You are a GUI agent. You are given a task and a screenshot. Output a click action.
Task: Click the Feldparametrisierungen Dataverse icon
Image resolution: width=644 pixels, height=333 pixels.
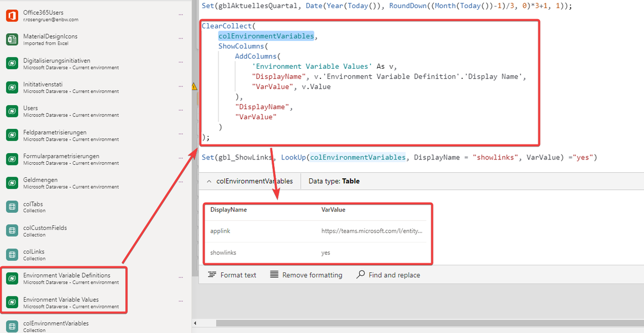pos(12,135)
